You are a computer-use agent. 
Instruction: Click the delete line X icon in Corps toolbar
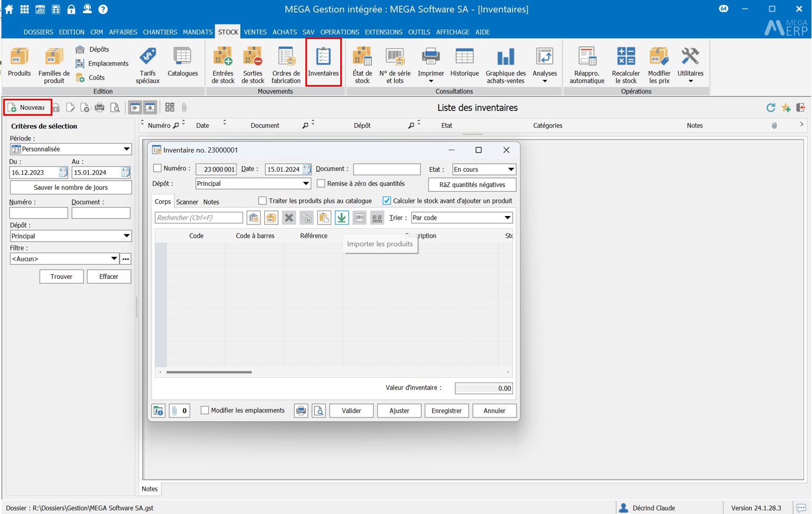click(288, 218)
